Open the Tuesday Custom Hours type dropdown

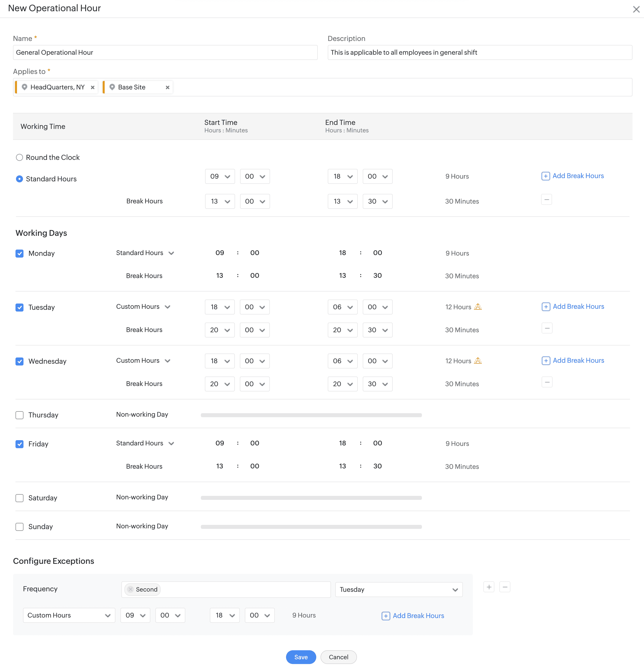coord(143,307)
